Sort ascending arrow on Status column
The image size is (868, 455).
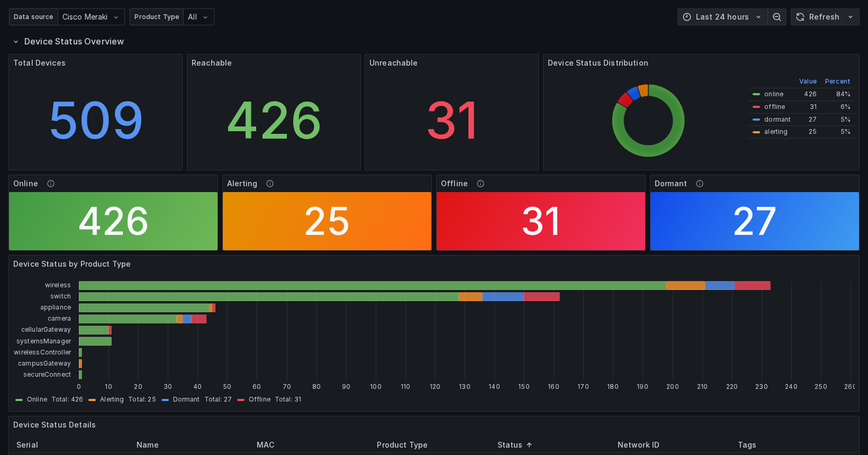point(529,445)
